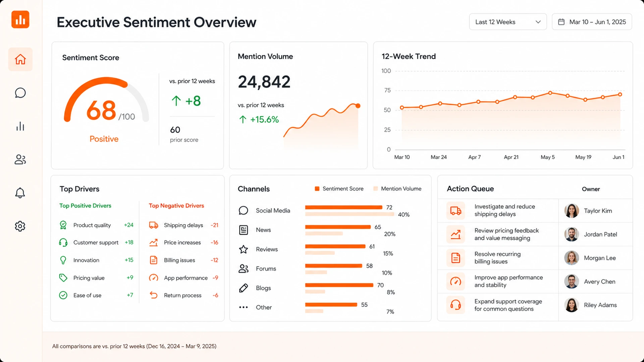Click the '60' prior score value

175,130
